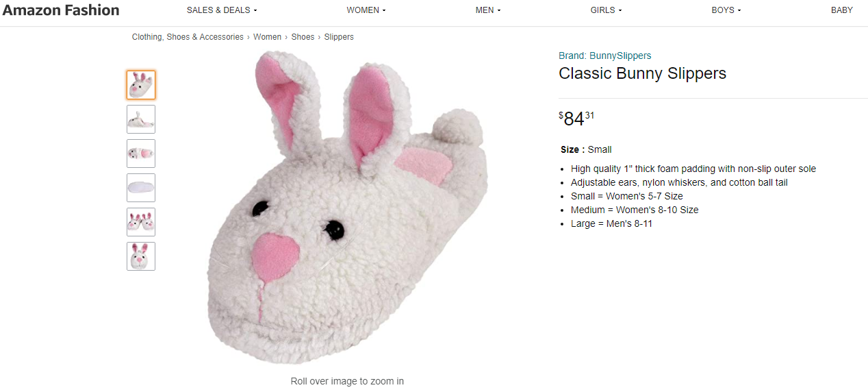The image size is (868, 392).
Task: Click the Amazon Fashion logo
Action: click(61, 10)
